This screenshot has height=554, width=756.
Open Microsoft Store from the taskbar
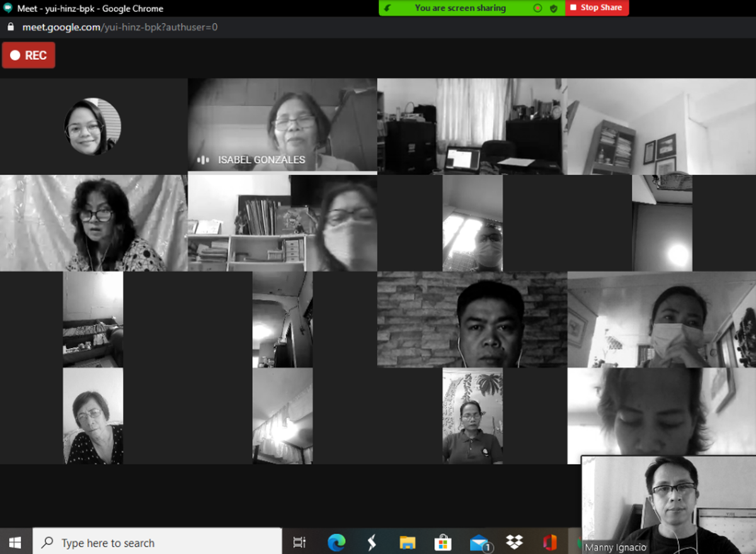tap(443, 542)
